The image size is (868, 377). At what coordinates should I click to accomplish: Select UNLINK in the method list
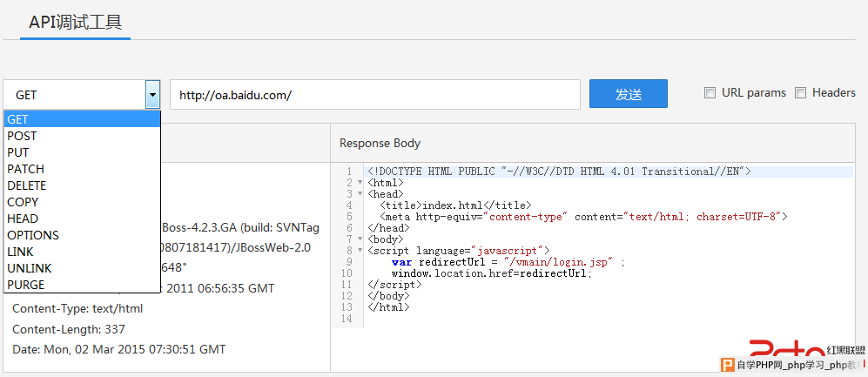pos(82,268)
